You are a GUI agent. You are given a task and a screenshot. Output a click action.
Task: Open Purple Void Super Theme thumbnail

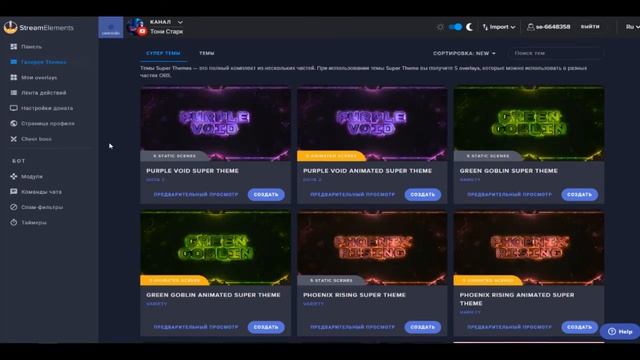[216, 123]
